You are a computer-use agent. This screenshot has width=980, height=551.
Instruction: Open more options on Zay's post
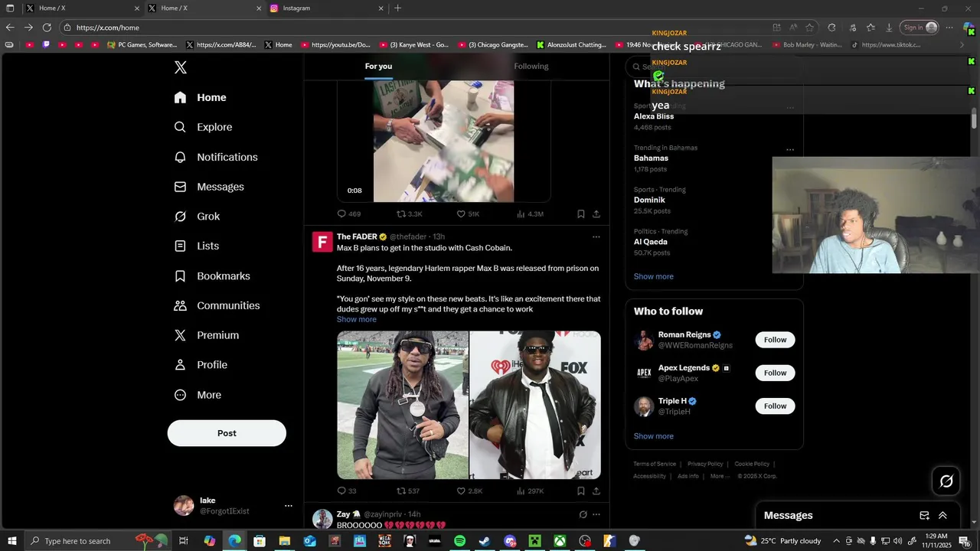click(596, 514)
